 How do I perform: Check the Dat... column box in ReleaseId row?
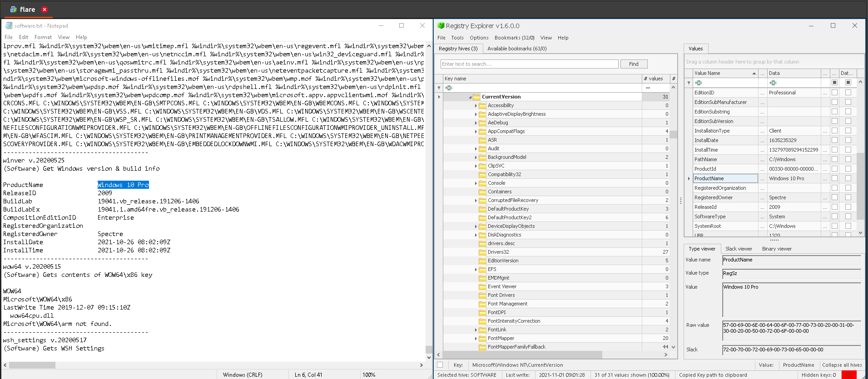pos(848,207)
